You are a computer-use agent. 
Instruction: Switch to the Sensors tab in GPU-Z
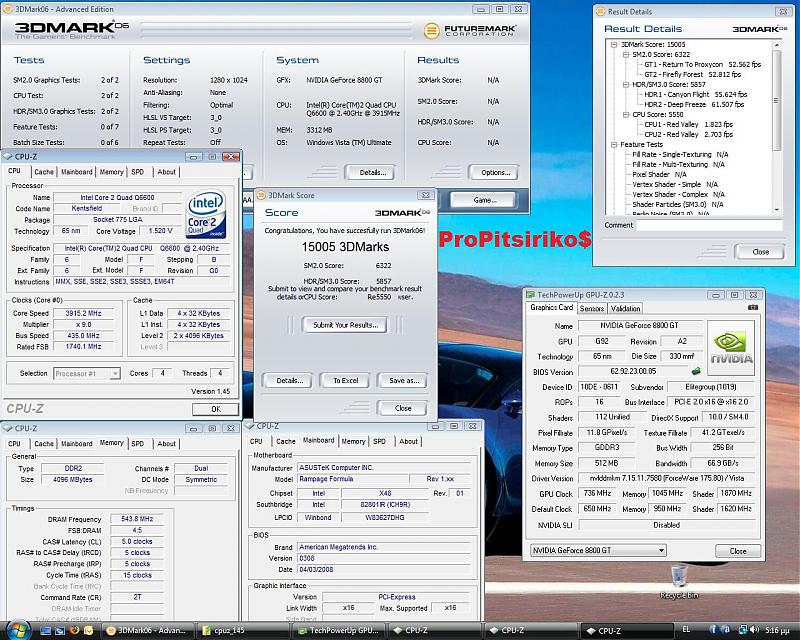pyautogui.click(x=592, y=308)
